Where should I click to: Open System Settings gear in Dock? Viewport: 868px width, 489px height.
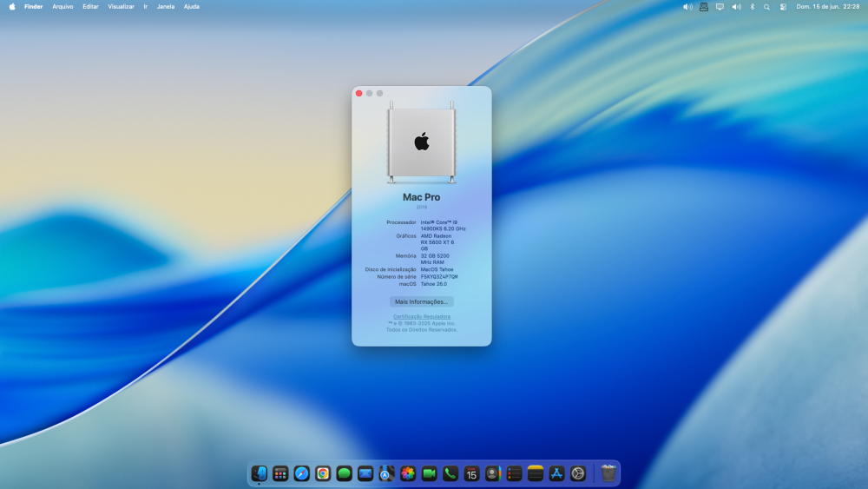click(x=578, y=473)
